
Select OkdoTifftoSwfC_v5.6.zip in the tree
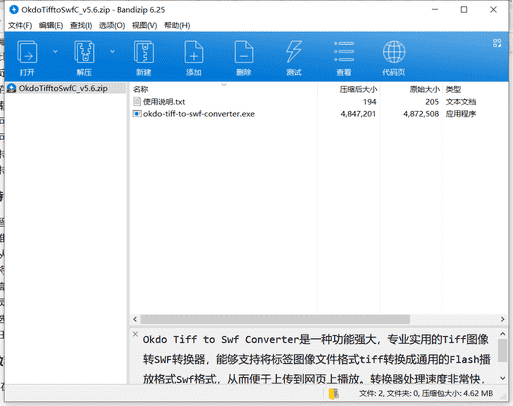63,88
